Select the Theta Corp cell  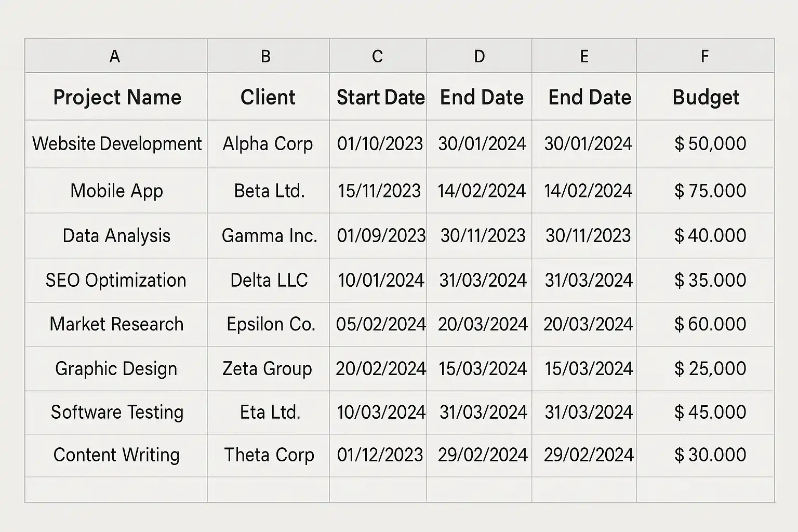pos(268,455)
